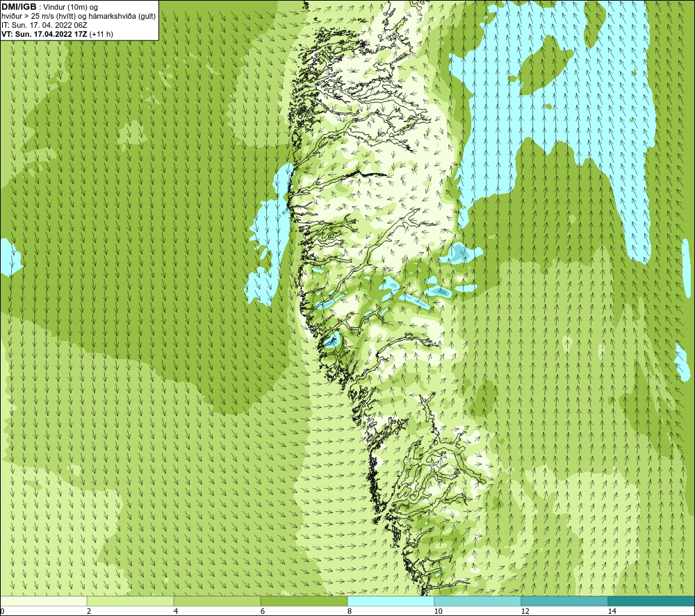Image resolution: width=695 pixels, height=616 pixels.
Task: Select the "hviður > 25 m/s (hvítt)" line
Action: click(x=78, y=16)
